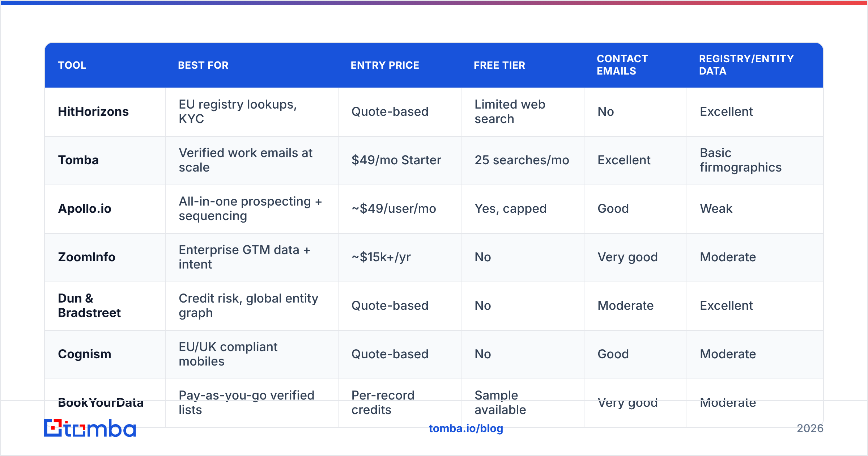Select "Very good" in BookYourData row
Image resolution: width=868 pixels, height=456 pixels.
[627, 402]
